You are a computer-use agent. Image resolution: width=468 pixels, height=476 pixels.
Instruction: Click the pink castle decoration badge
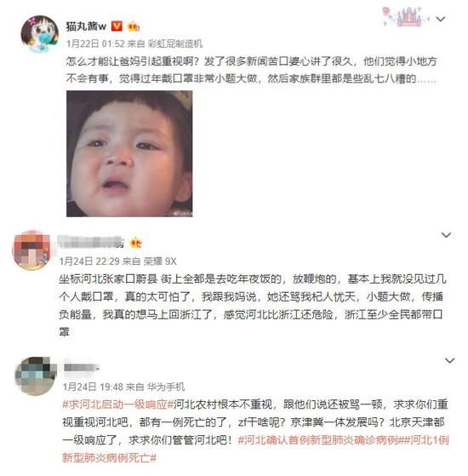[x=406, y=17]
